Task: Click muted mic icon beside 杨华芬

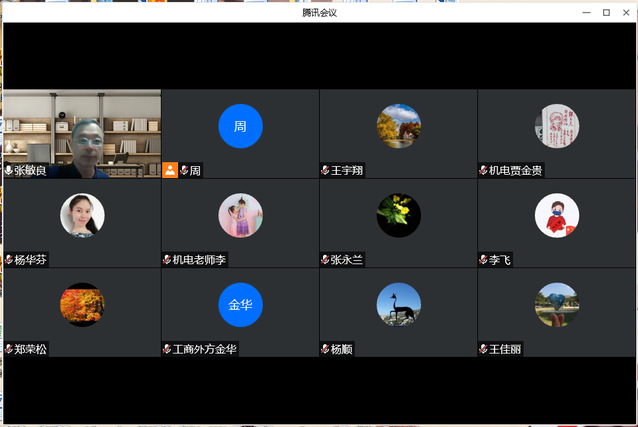Action: point(9,260)
